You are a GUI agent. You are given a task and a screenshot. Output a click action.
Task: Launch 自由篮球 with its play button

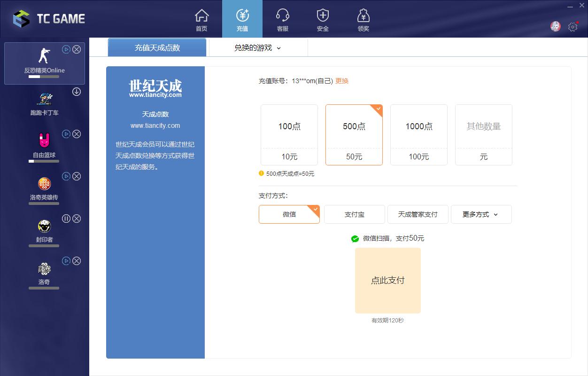click(66, 134)
